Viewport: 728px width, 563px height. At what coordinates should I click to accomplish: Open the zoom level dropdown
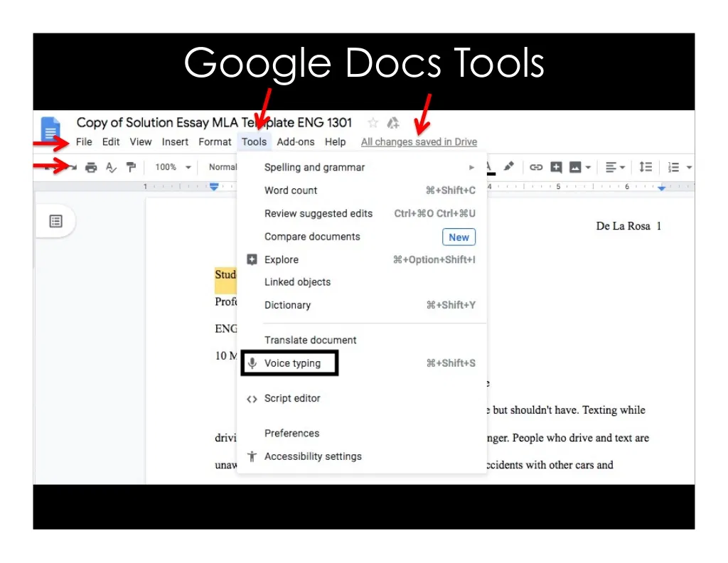pos(173,167)
